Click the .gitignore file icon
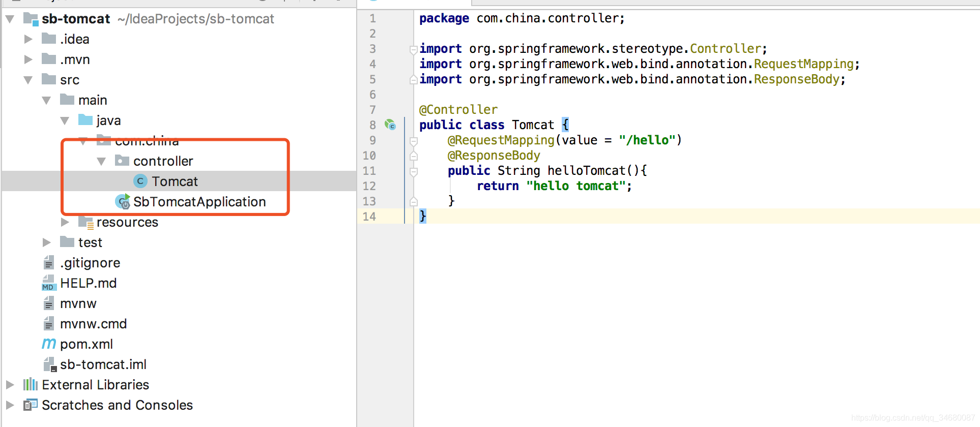The image size is (980, 427). click(x=49, y=262)
